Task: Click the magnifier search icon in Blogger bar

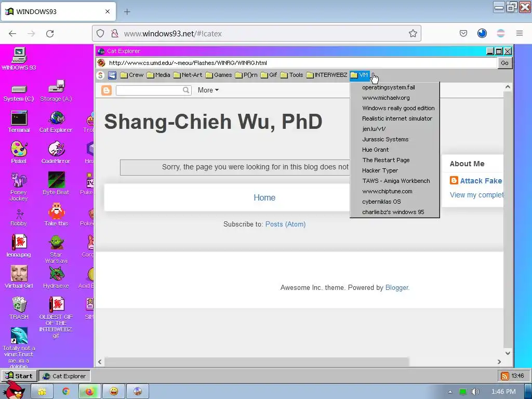Action: pyautogui.click(x=186, y=90)
